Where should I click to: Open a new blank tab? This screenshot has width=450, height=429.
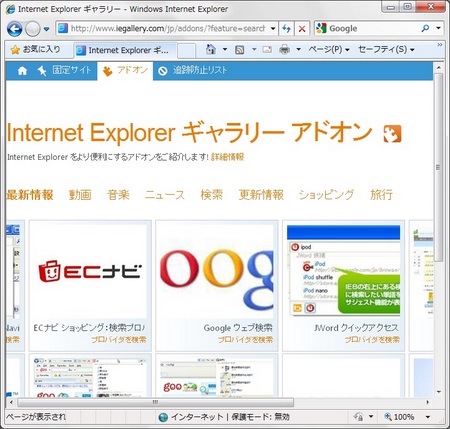point(186,51)
